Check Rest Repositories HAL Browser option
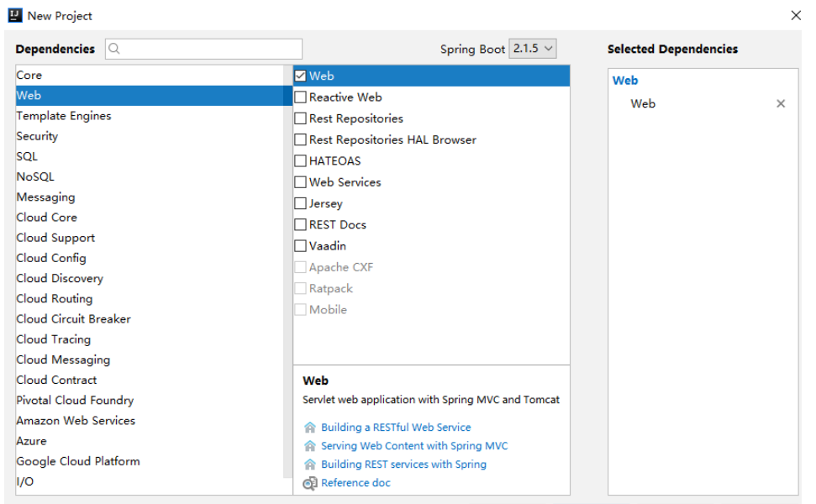The image size is (816, 504). coord(300,140)
